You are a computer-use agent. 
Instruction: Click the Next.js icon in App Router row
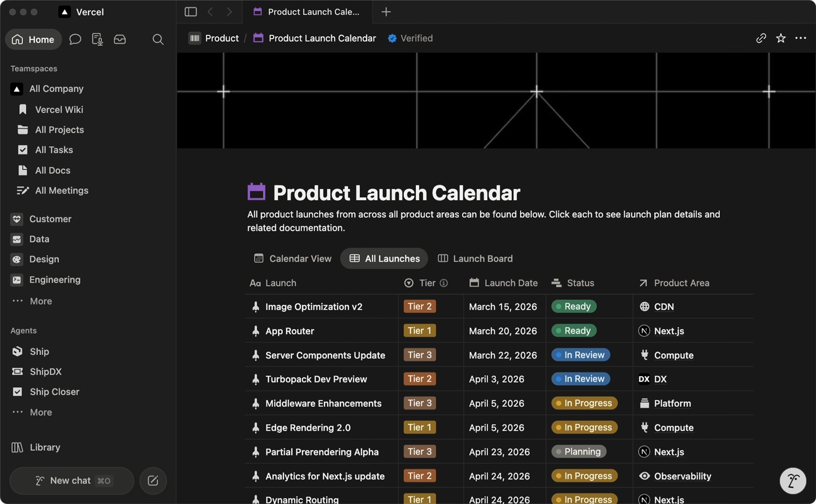pyautogui.click(x=644, y=331)
